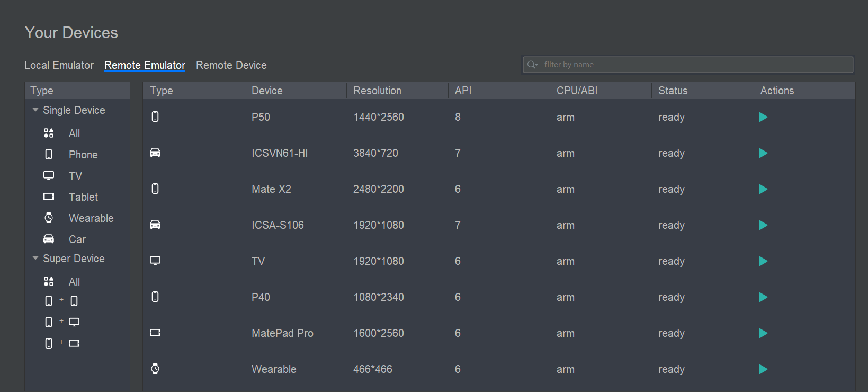
Task: Focus the filter by name field
Action: coord(688,65)
